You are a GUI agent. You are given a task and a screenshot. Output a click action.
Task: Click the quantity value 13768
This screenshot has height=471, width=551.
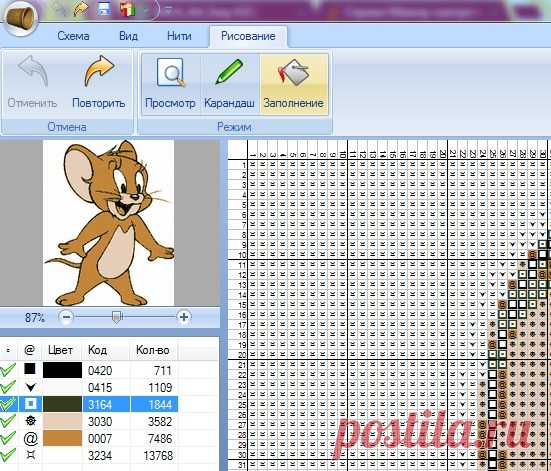pos(158,456)
